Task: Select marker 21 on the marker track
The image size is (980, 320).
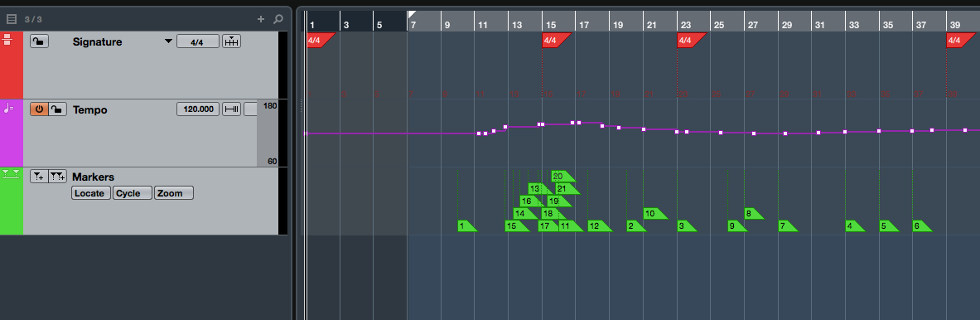Action: tap(566, 188)
